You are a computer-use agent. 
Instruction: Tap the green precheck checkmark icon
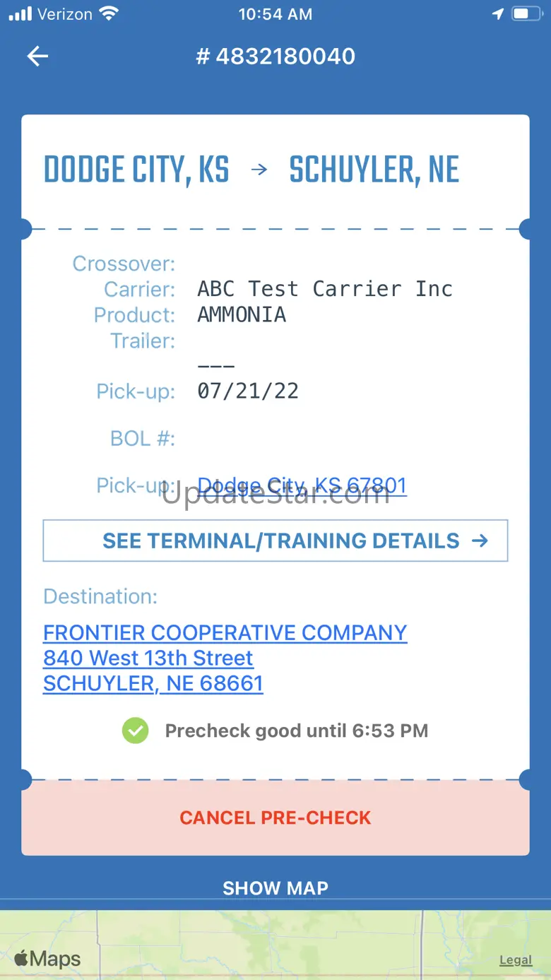pyautogui.click(x=135, y=731)
